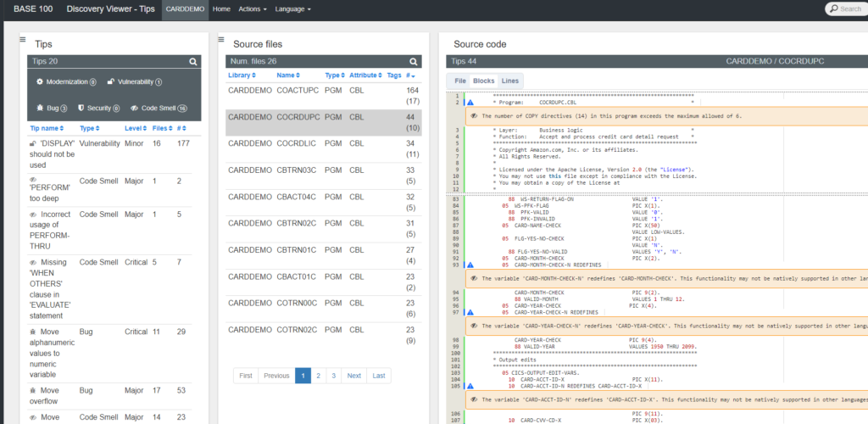Open the Actions dropdown menu
868x424 pixels.
[x=253, y=8]
